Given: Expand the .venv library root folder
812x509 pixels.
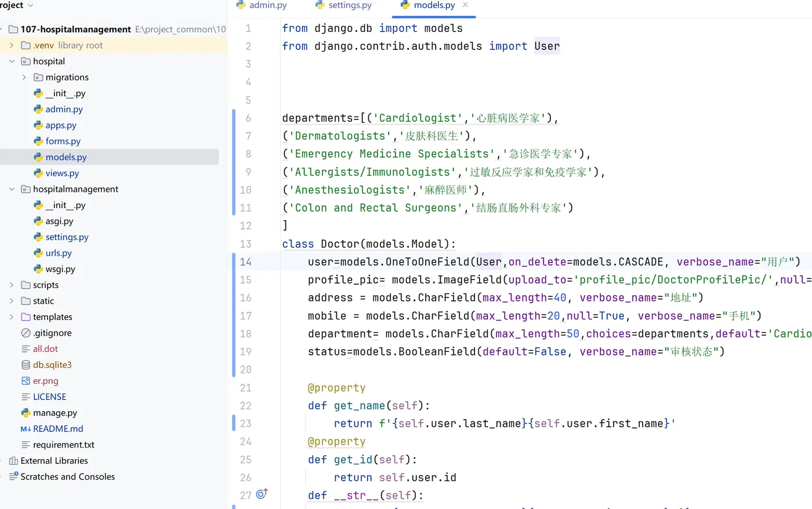Looking at the screenshot, I should click(12, 45).
